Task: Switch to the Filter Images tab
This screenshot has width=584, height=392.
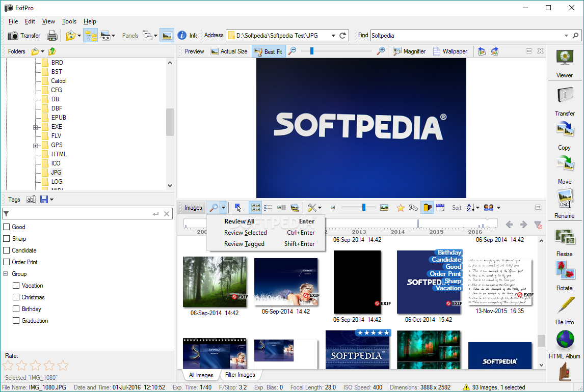Action: (x=240, y=375)
